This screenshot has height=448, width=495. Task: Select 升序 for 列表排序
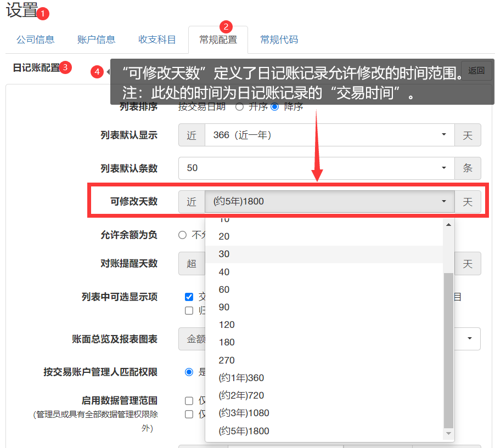239,107
